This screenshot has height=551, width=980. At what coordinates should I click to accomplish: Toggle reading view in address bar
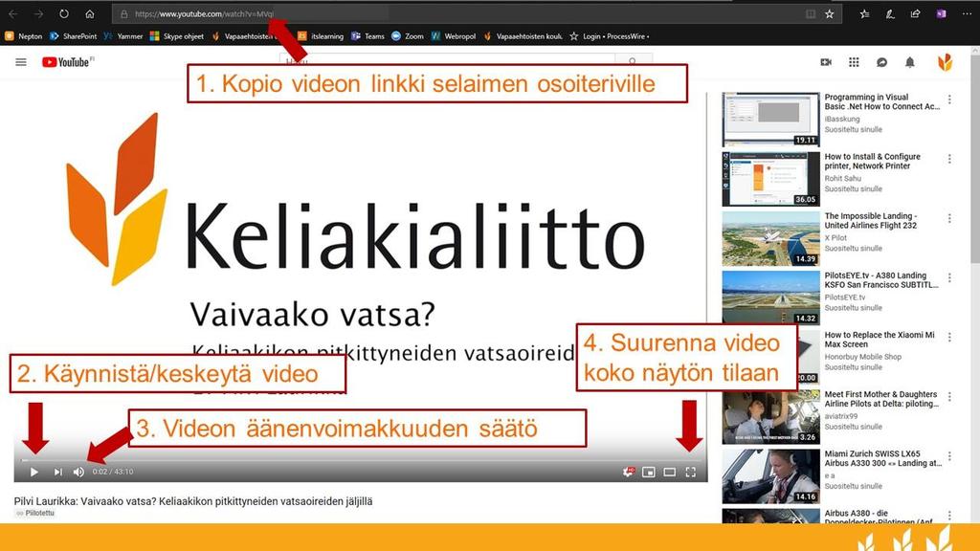pos(811,13)
